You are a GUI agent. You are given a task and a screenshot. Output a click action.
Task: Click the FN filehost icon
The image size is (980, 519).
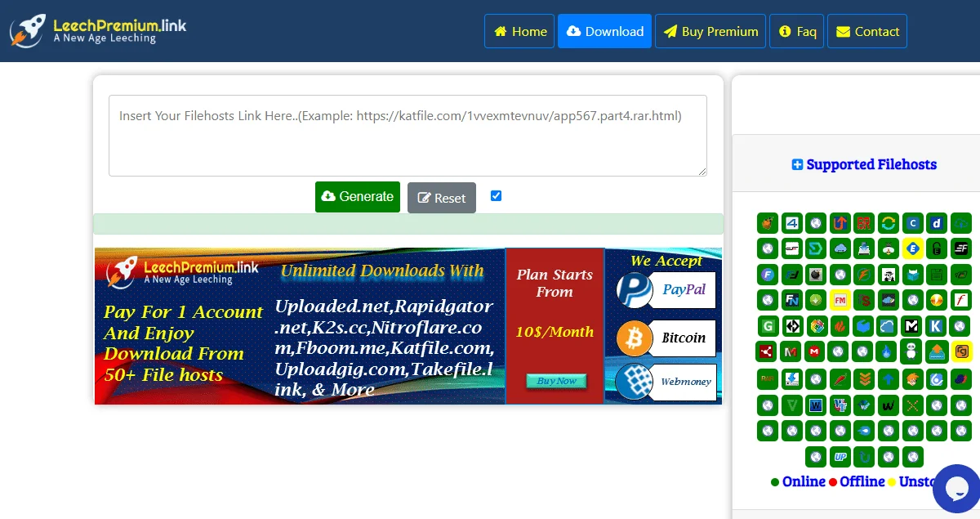[792, 300]
